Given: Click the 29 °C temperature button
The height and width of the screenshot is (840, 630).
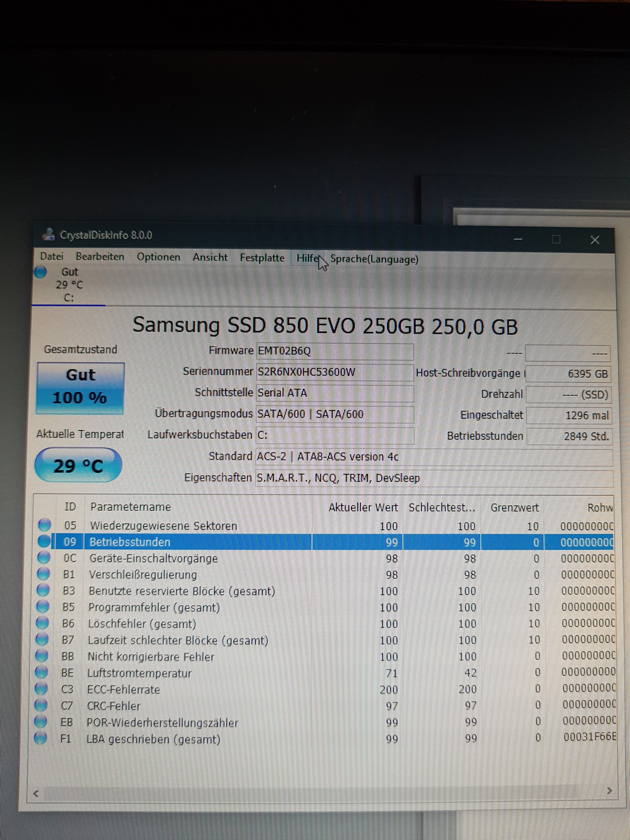Looking at the screenshot, I should (x=78, y=466).
